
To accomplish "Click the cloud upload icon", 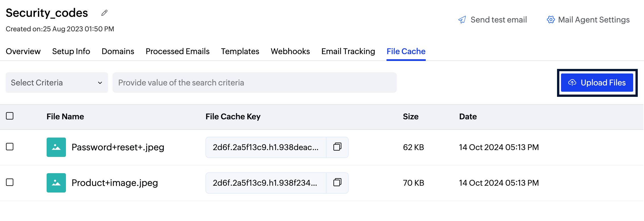I will [x=572, y=83].
